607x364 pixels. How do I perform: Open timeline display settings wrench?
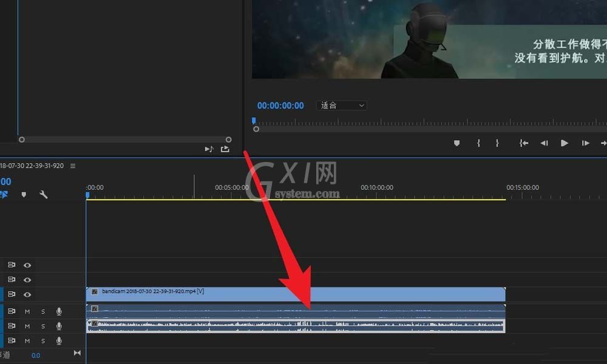pos(43,195)
